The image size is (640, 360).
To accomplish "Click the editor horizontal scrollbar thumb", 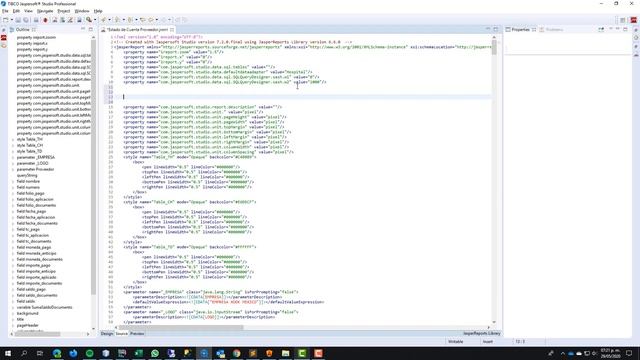I will point(182,327).
